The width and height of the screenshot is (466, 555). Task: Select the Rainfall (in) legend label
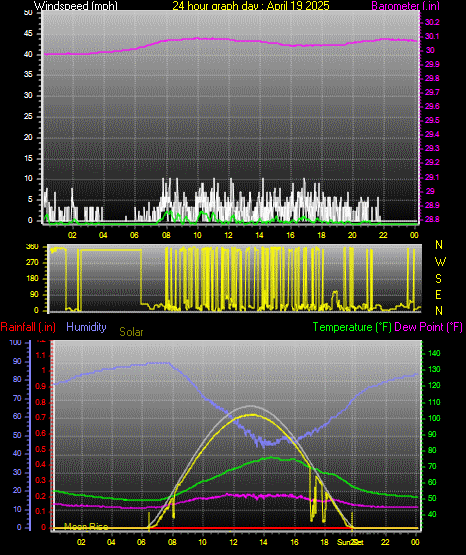[28, 327]
